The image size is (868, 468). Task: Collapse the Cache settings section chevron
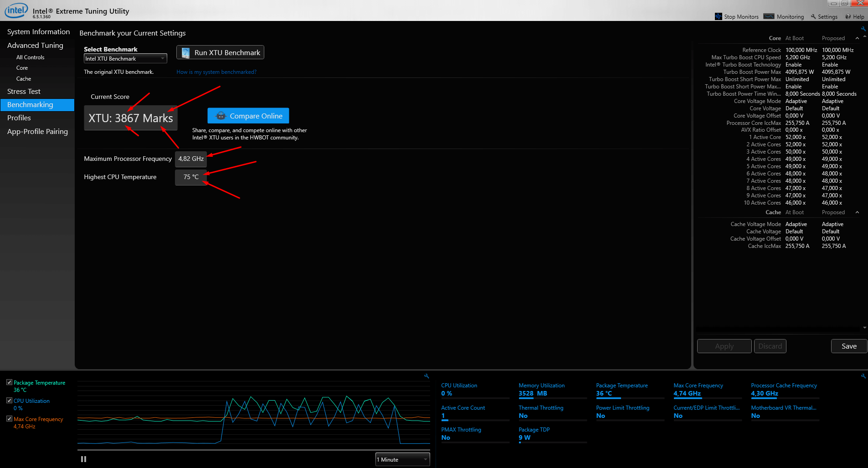pyautogui.click(x=857, y=212)
